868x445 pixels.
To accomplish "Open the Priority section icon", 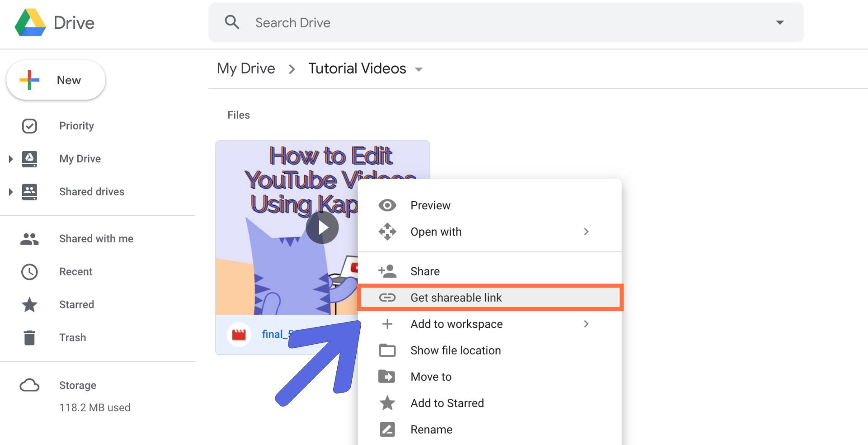I will [29, 126].
